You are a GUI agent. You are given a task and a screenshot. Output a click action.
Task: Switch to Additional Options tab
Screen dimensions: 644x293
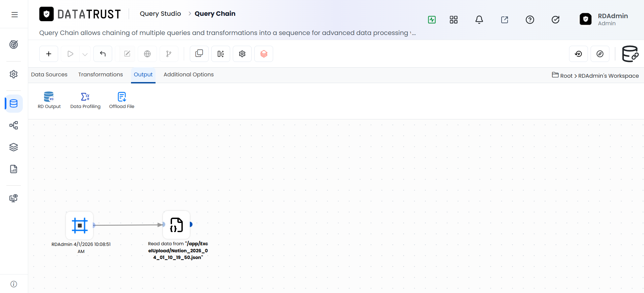pos(188,75)
